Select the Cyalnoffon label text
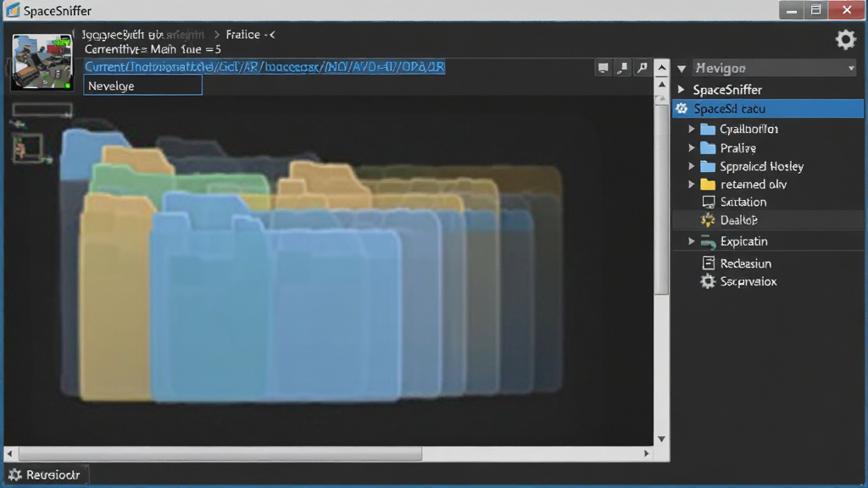This screenshot has height=488, width=868. point(749,129)
